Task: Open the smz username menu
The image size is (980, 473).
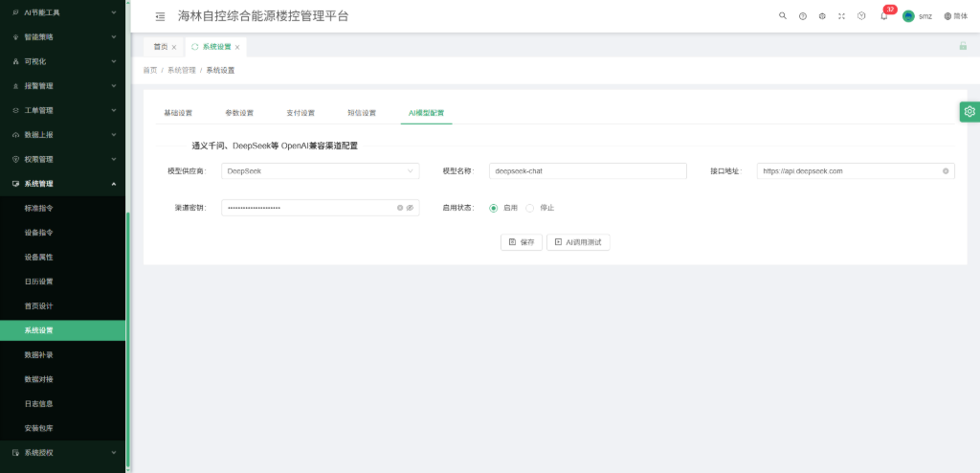Action: [925, 16]
